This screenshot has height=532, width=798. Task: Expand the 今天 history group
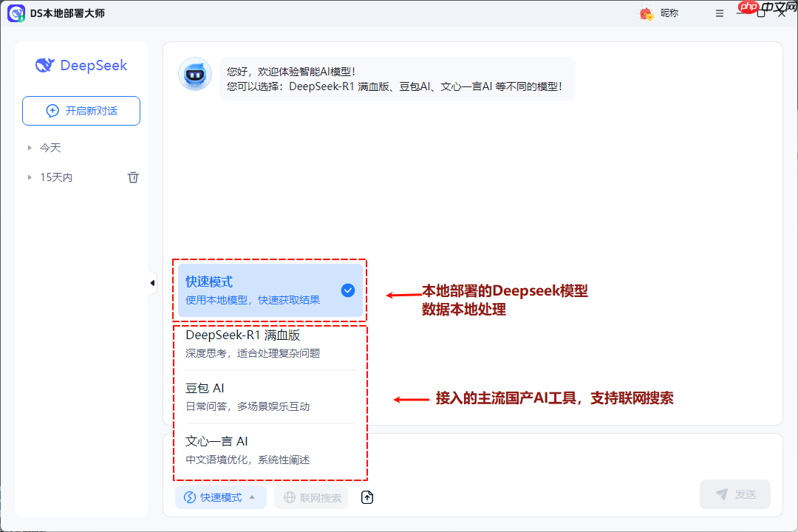point(44,147)
